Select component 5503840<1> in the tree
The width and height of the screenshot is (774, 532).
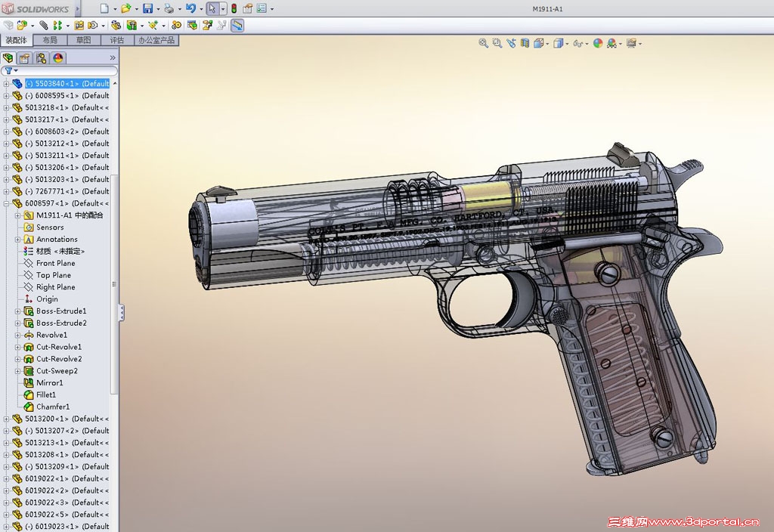pos(67,83)
